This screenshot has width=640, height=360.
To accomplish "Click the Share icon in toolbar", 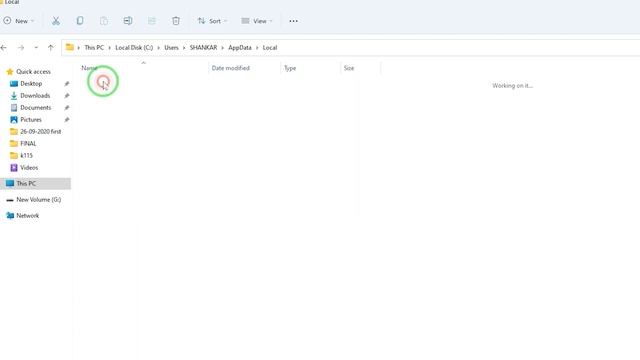I will click(x=152, y=21).
